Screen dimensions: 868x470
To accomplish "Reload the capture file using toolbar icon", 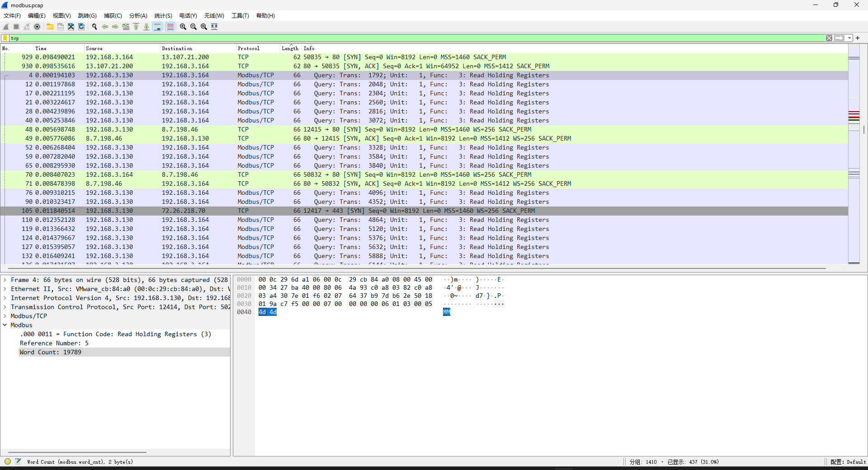I will pyautogui.click(x=81, y=27).
